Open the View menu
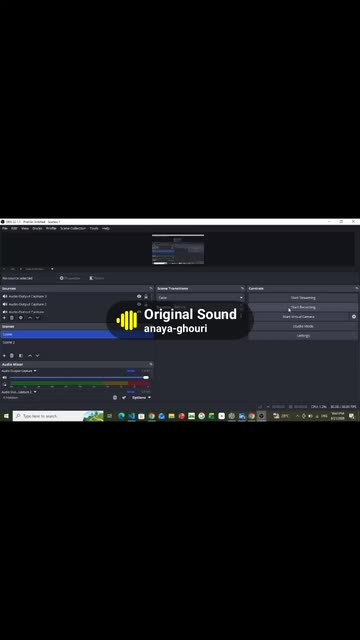This screenshot has width=360, height=640. pos(25,229)
